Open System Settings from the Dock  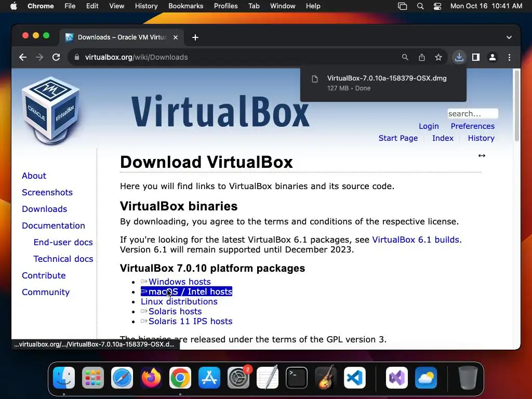(x=238, y=378)
